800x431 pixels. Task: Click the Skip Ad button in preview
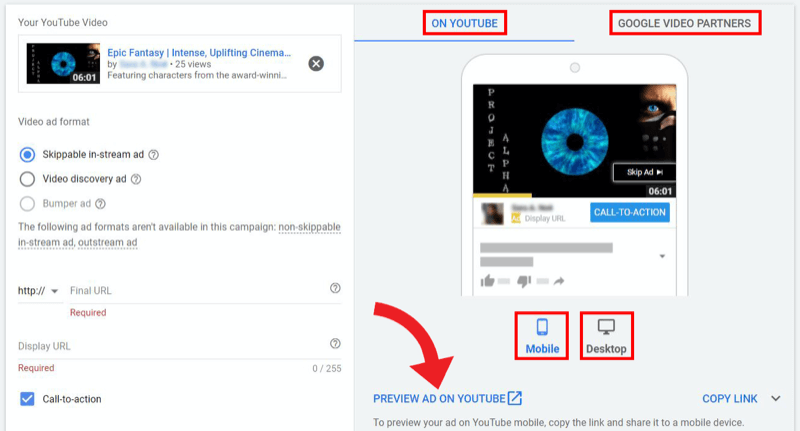644,172
